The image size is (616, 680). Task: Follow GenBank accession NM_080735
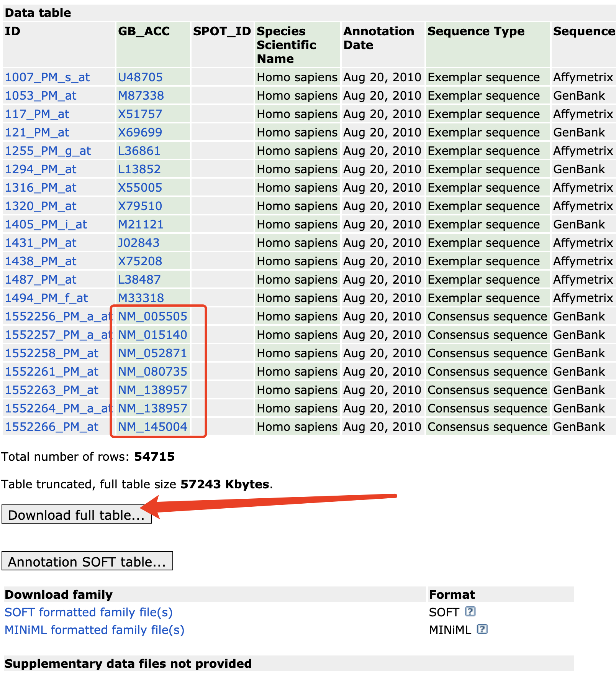[152, 372]
